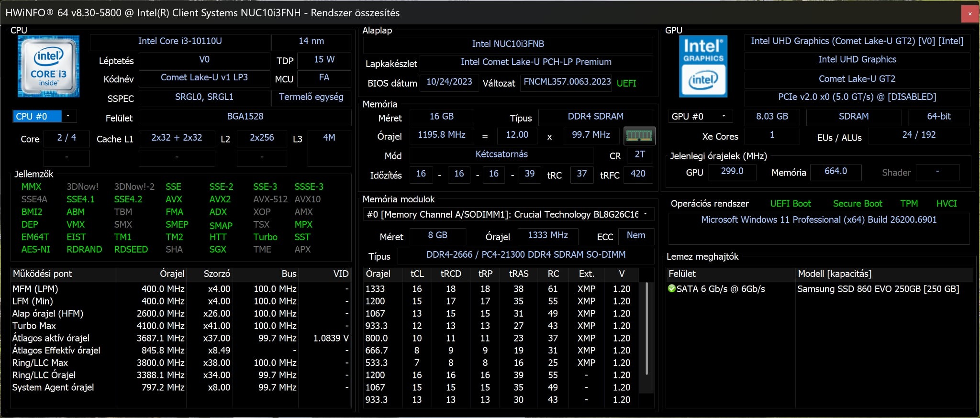Click the Samsung SSD 860 EVO 250GB entry
Image resolution: width=980 pixels, height=418 pixels.
[x=878, y=289]
